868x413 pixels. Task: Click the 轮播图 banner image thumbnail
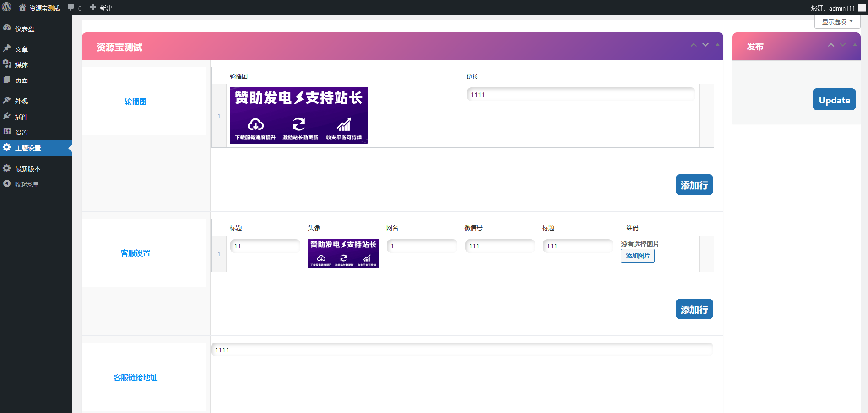pyautogui.click(x=298, y=115)
